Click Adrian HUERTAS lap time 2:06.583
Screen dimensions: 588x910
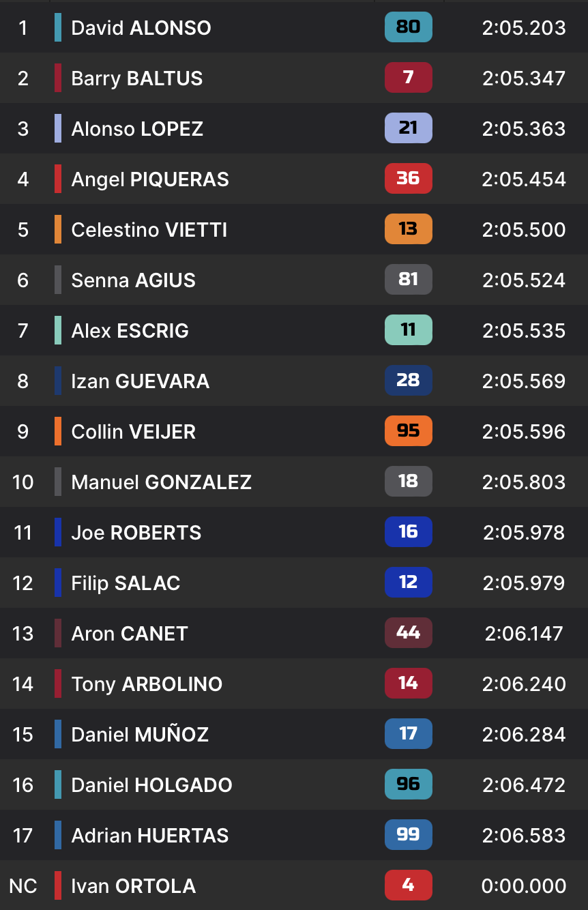[524, 836]
